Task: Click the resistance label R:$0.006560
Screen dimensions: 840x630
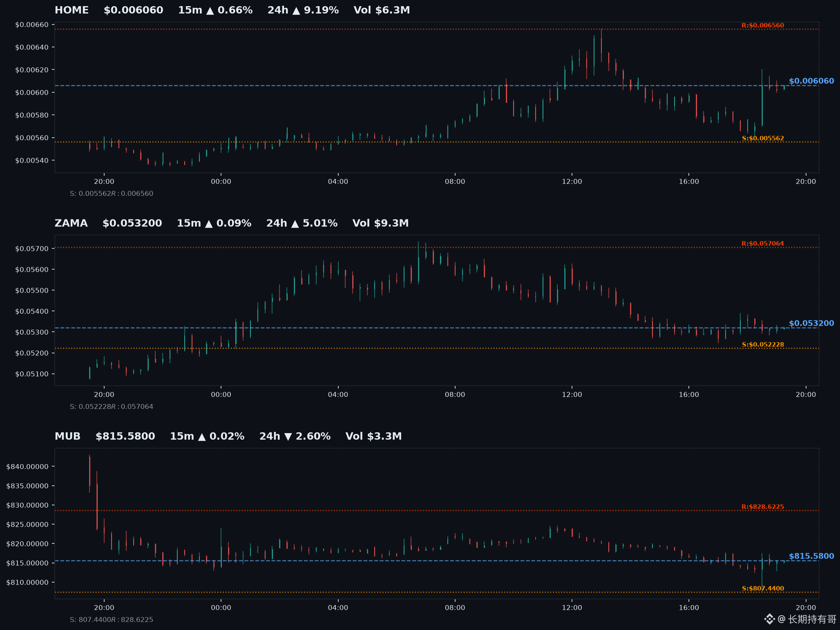Action: (x=763, y=25)
